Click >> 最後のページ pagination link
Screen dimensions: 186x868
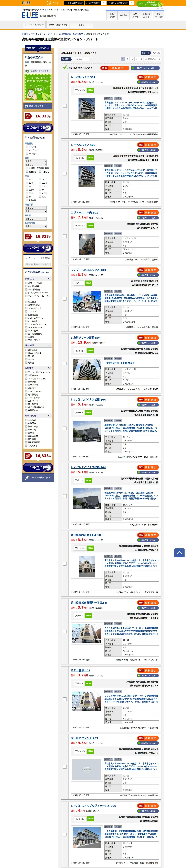pos(152,59)
